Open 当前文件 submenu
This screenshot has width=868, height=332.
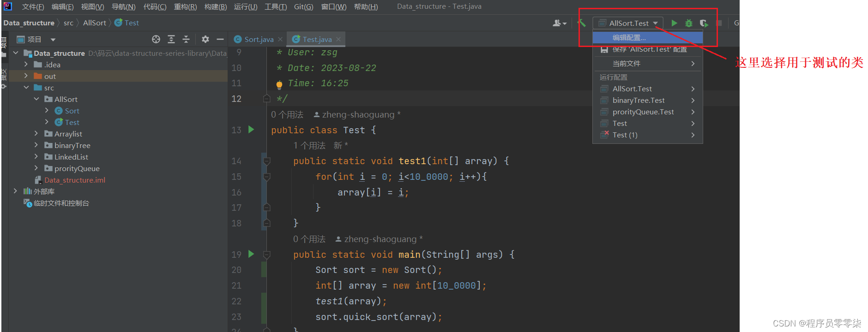647,63
